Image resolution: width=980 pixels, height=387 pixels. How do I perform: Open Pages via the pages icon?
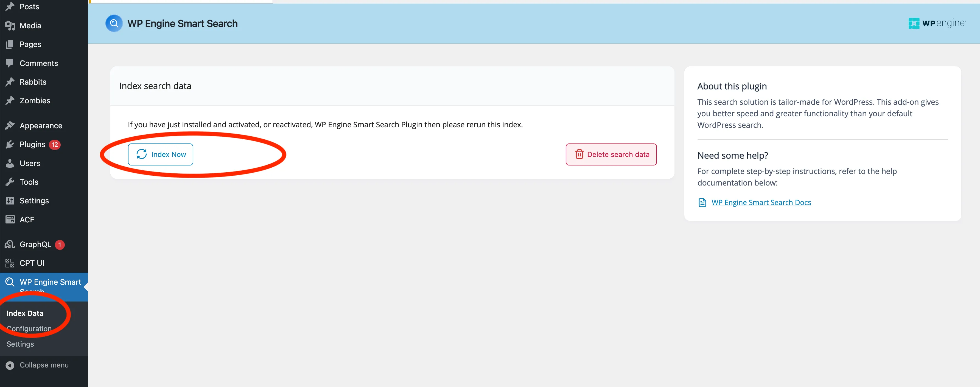coord(10,44)
